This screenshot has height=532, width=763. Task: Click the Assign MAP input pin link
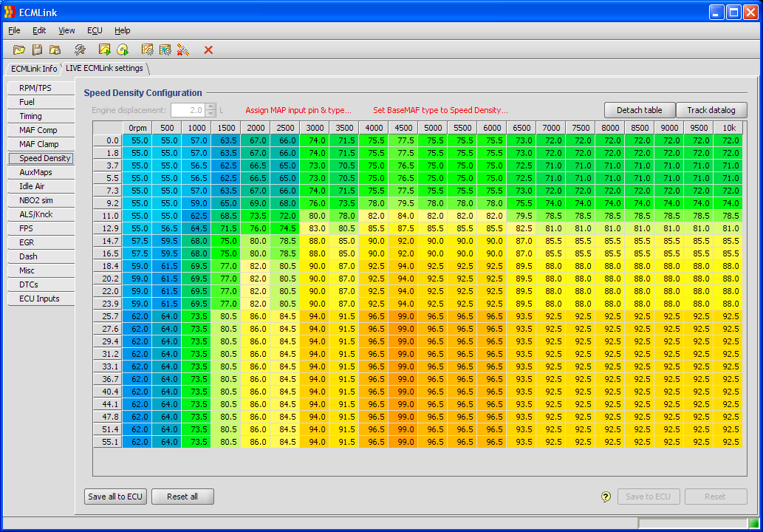coord(298,110)
